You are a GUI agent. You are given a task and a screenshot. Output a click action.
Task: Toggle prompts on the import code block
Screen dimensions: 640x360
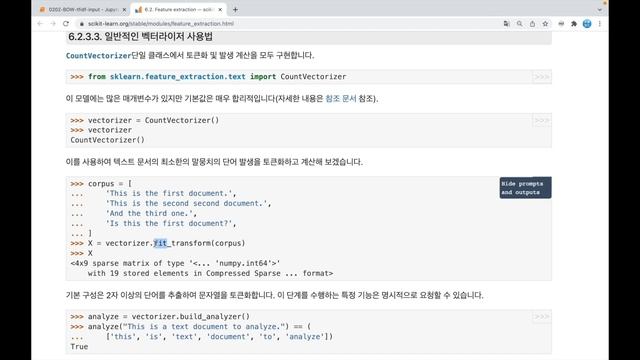542,77
